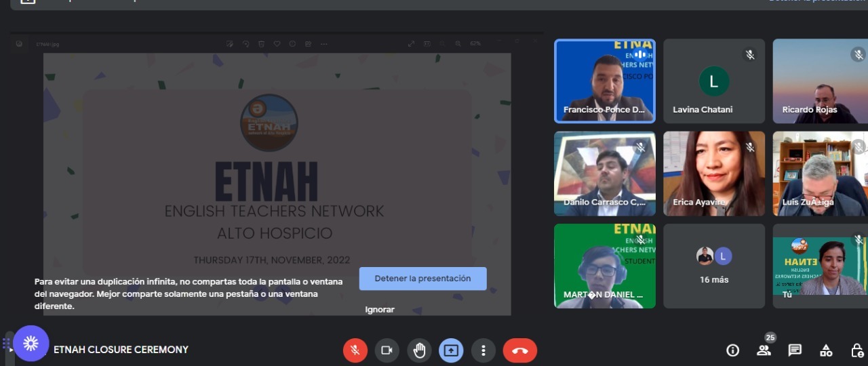Open the more options three-dot menu
The height and width of the screenshot is (366, 868).
[x=484, y=350]
